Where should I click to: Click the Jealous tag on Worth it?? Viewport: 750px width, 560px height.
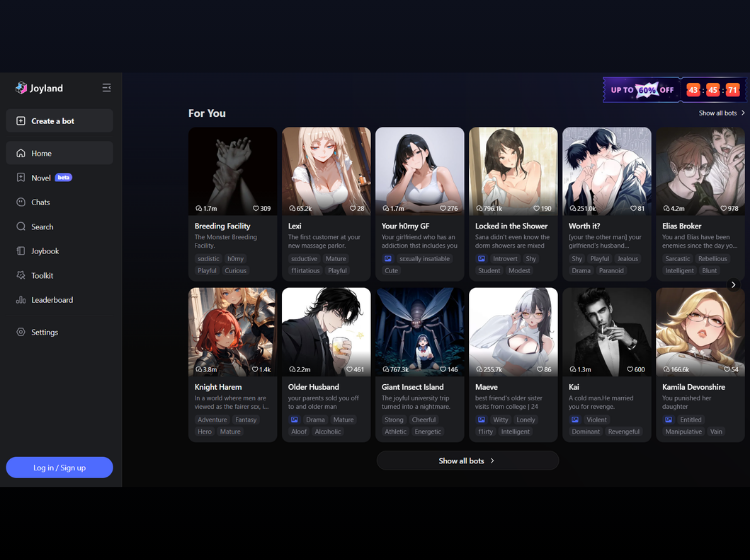point(627,258)
